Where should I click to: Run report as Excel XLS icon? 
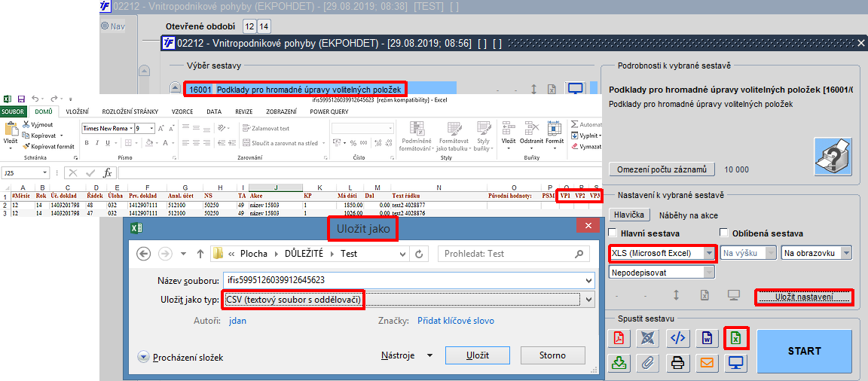737,338
